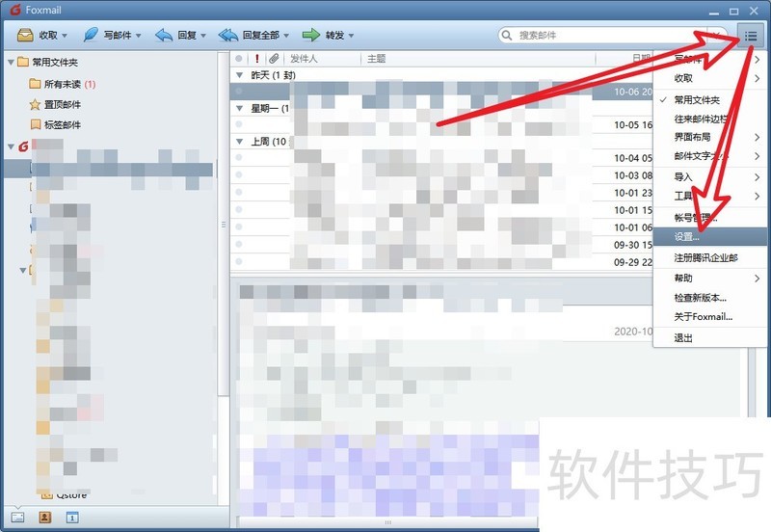Collapse the 昨天 (1 封) mail group
Screen dimensions: 771x532
[239, 75]
